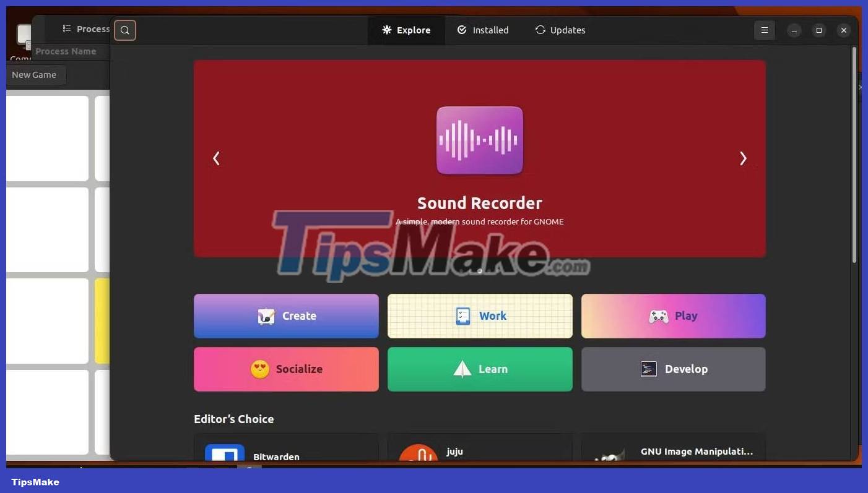This screenshot has height=493, width=868.
Task: Click the search magnifier icon
Action: 125,30
